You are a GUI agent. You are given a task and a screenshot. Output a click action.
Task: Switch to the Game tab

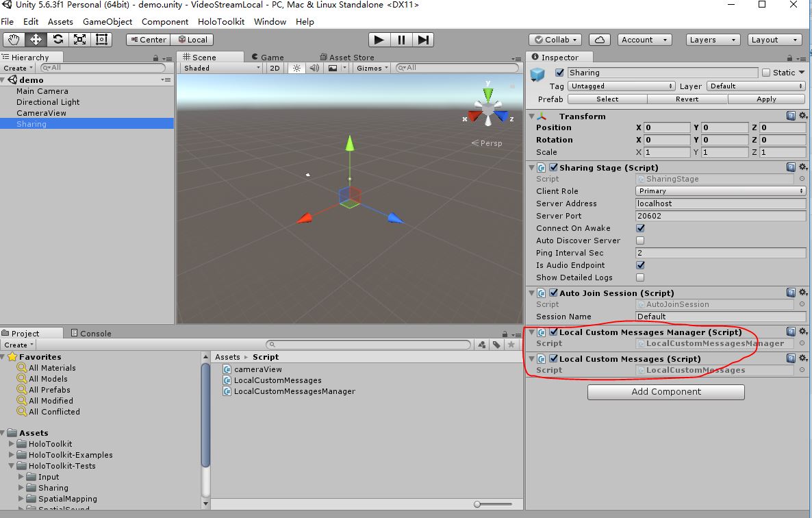(x=268, y=57)
